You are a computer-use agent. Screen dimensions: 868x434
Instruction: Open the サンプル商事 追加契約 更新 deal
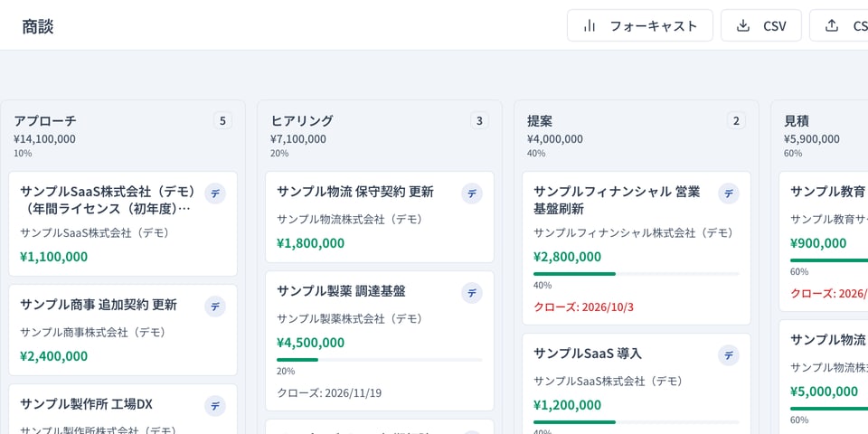click(x=99, y=305)
